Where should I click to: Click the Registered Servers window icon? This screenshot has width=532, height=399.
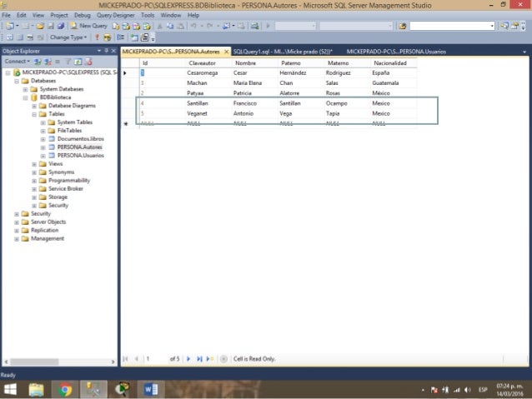(504, 26)
